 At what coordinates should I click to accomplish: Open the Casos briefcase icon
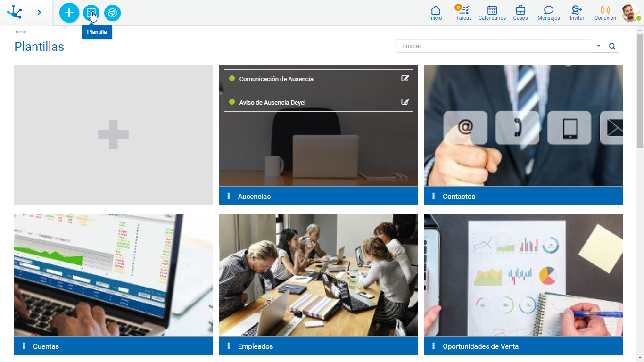click(520, 13)
